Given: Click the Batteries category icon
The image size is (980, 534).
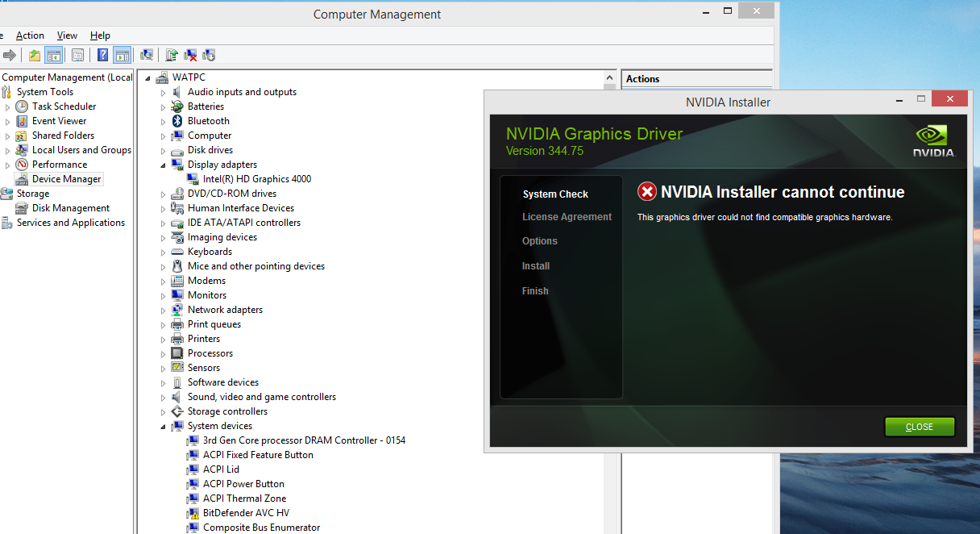Looking at the screenshot, I should (x=177, y=106).
